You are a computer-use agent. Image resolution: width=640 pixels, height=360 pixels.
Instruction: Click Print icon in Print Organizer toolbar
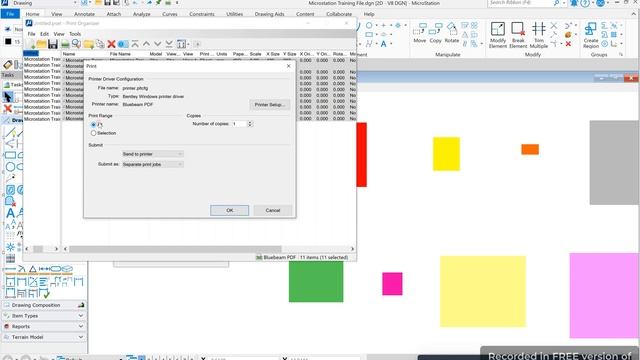(x=65, y=44)
